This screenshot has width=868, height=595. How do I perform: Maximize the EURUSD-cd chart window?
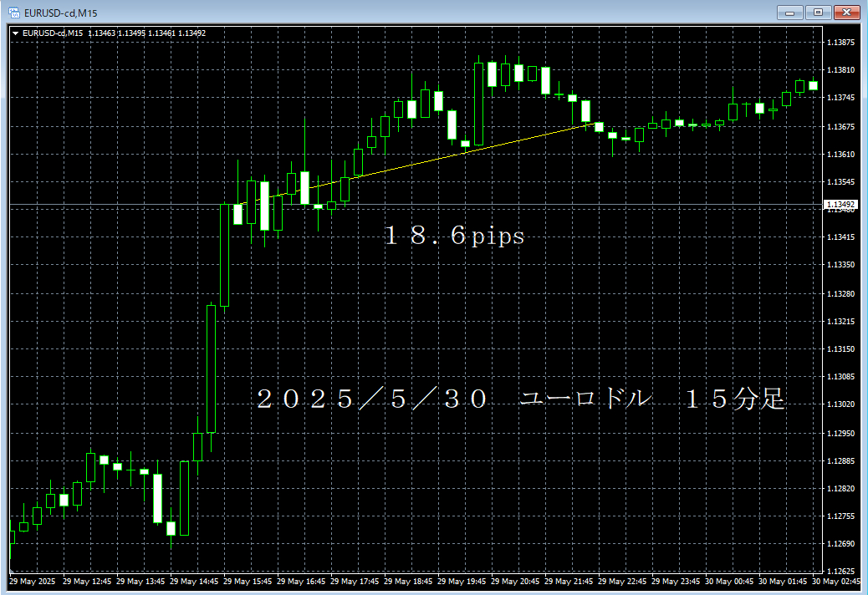817,12
